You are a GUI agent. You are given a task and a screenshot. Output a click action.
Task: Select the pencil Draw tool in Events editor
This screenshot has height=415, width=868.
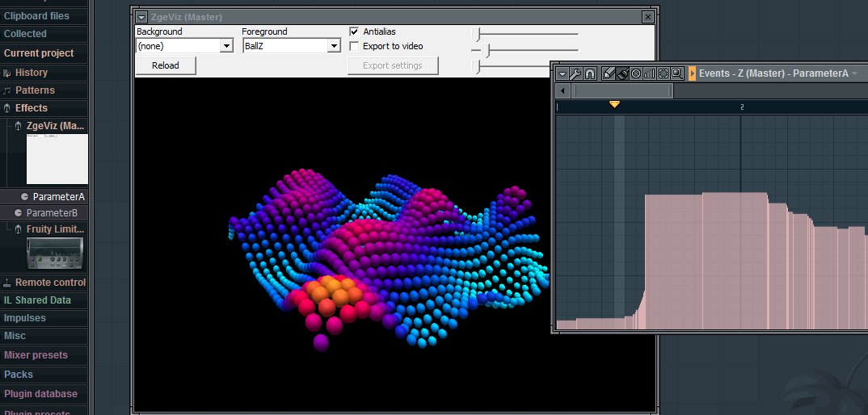[609, 73]
